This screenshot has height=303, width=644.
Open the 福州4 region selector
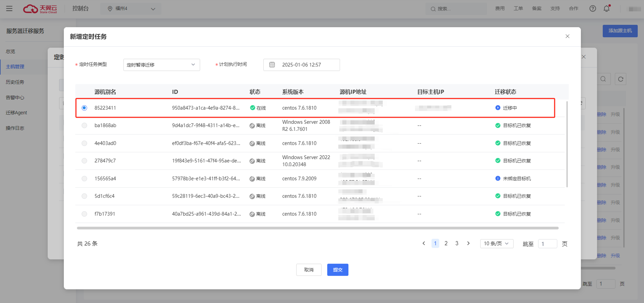[x=131, y=9]
